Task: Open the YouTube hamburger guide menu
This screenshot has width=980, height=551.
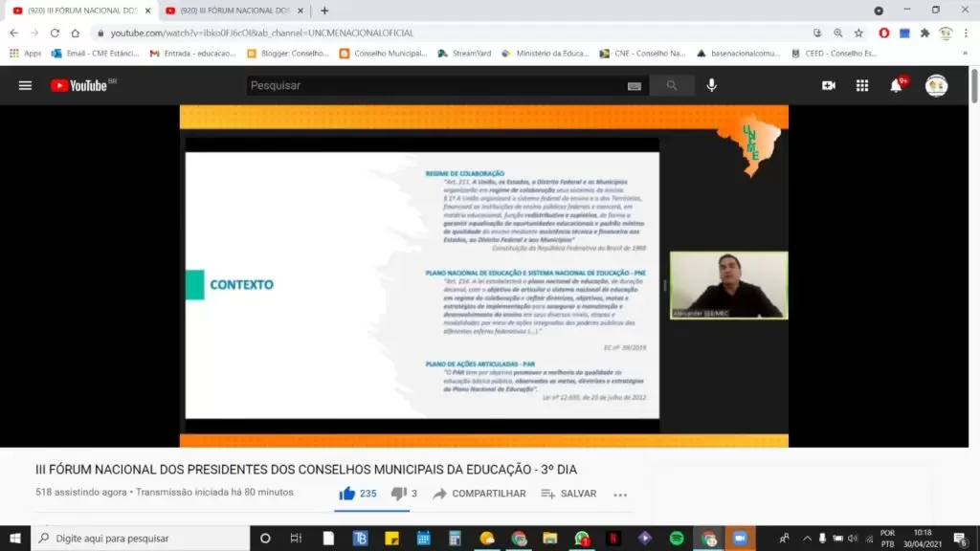Action: [x=25, y=85]
